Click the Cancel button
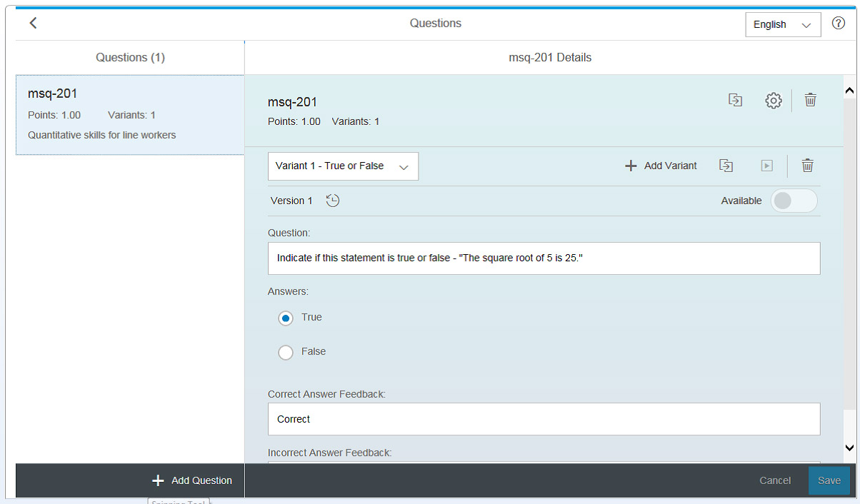This screenshot has height=504, width=860. [774, 480]
